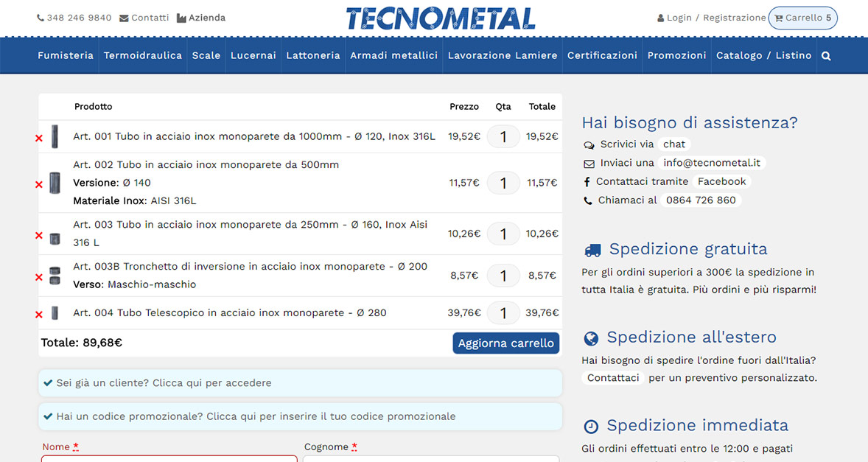Open the Scale menu
This screenshot has width=868, height=462.
[x=206, y=55]
